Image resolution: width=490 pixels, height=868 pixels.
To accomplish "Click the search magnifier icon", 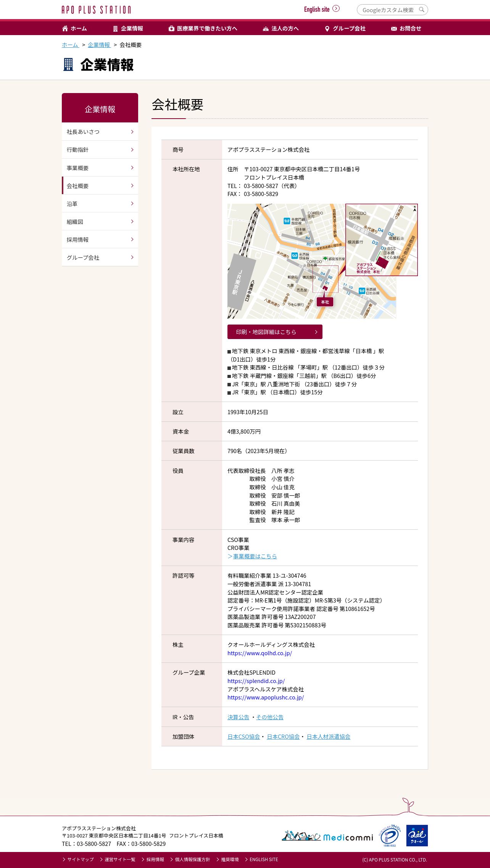I will coord(421,10).
